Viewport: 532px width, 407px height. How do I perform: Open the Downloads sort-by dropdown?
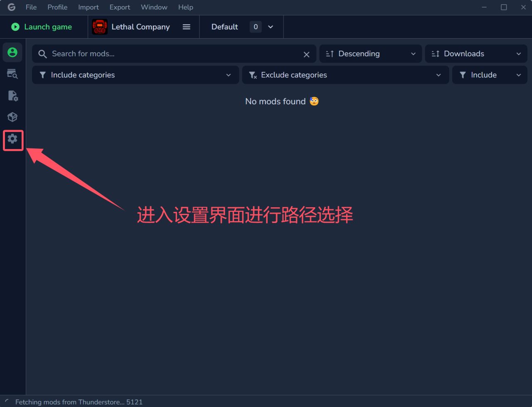pos(476,54)
